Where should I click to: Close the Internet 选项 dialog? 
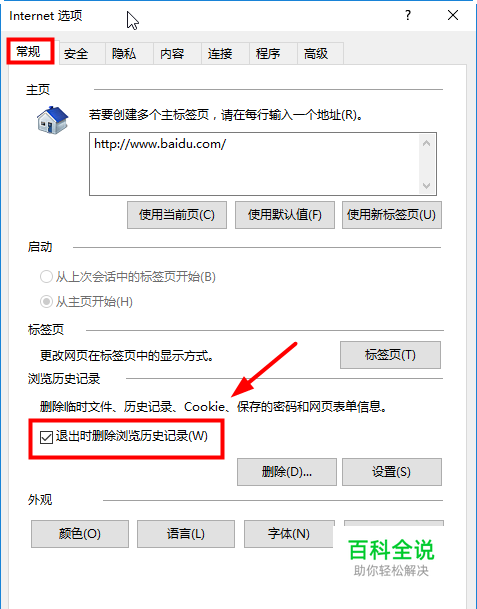[453, 16]
